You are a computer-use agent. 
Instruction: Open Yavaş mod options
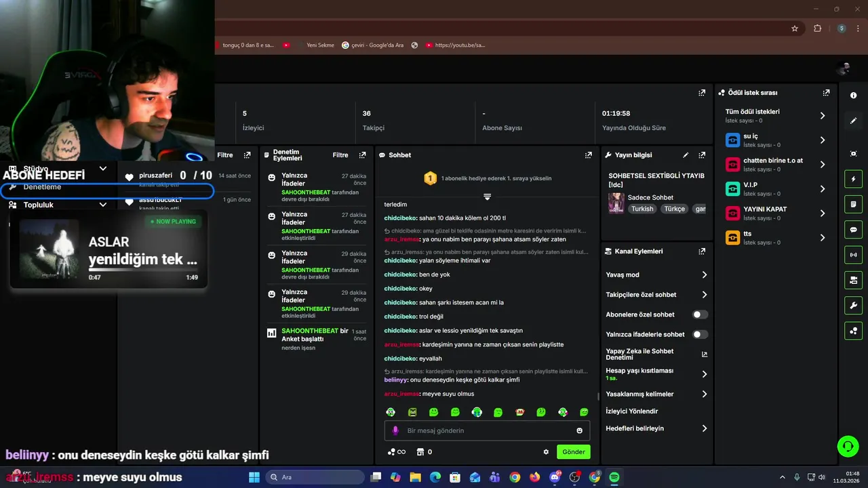tap(656, 274)
